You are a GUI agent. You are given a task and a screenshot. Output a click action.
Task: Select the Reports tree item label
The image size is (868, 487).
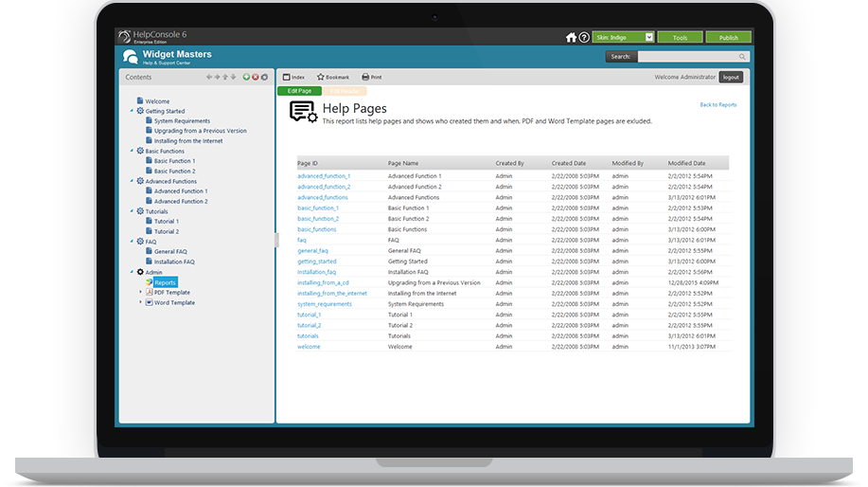(x=165, y=282)
